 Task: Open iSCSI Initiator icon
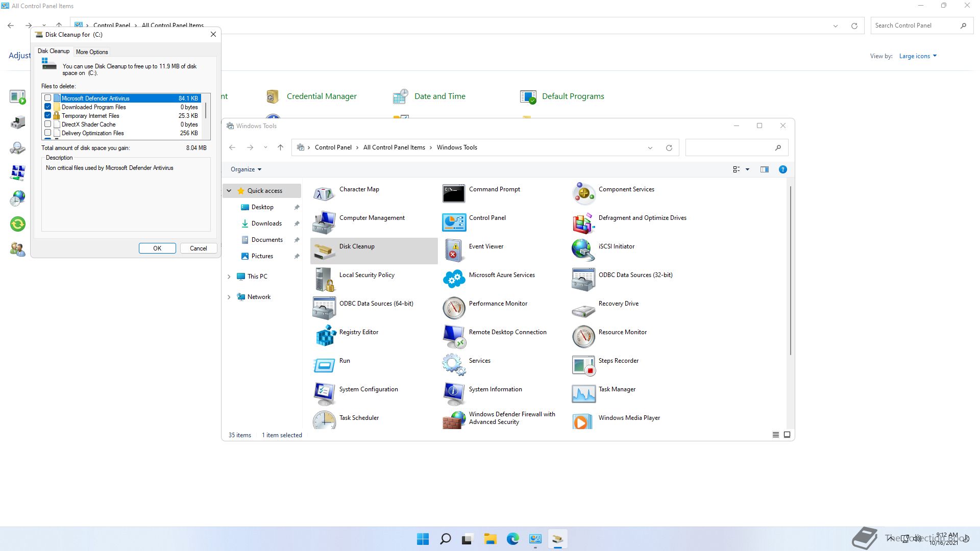tap(583, 251)
